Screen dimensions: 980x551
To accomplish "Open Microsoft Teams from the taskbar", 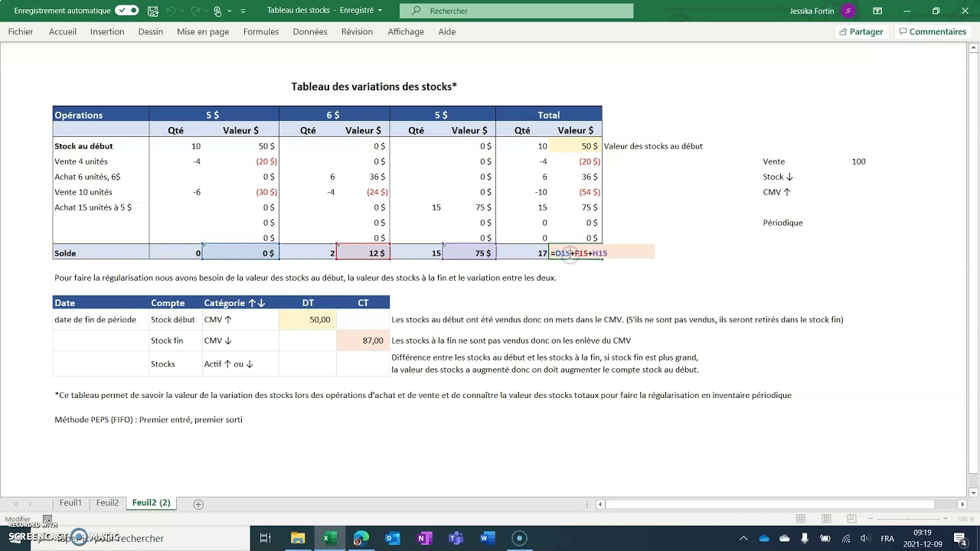I will tap(456, 538).
